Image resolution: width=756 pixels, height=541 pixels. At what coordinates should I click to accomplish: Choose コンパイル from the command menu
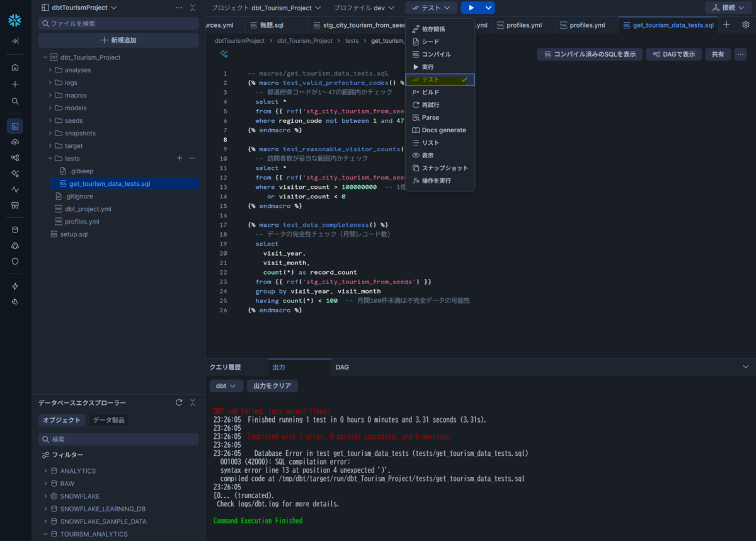[x=440, y=54]
